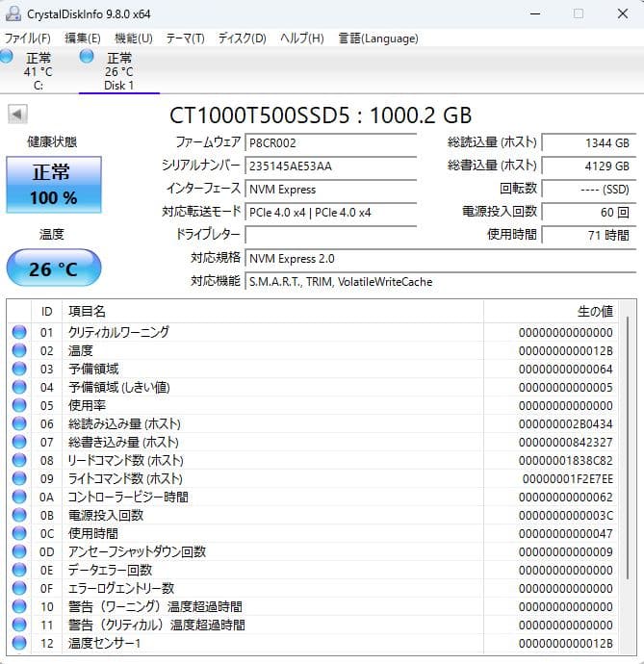
Task: Click the previous disk arrow button
Action: click(x=17, y=115)
